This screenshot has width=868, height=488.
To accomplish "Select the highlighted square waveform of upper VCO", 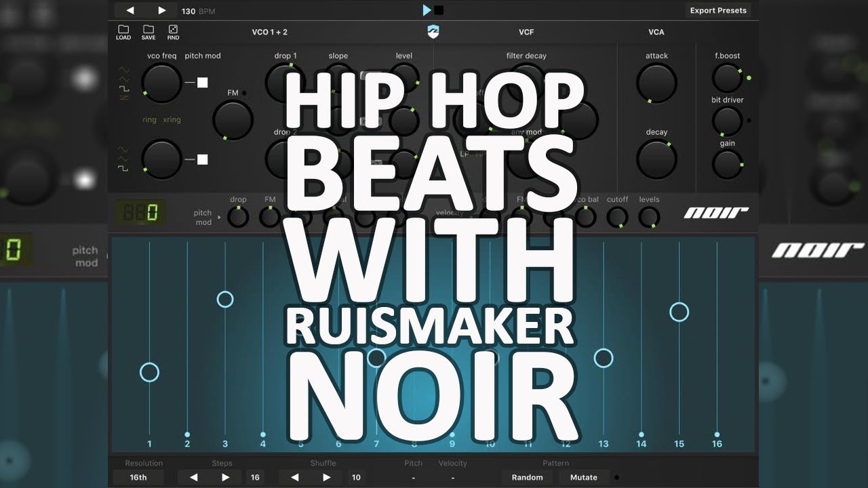I will (x=124, y=89).
